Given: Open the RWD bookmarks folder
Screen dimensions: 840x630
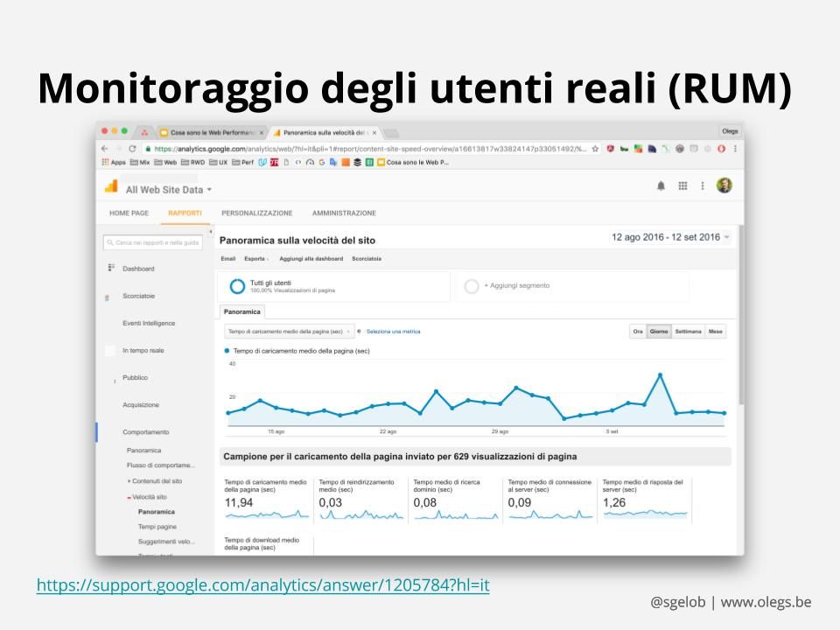Looking at the screenshot, I should 192,163.
